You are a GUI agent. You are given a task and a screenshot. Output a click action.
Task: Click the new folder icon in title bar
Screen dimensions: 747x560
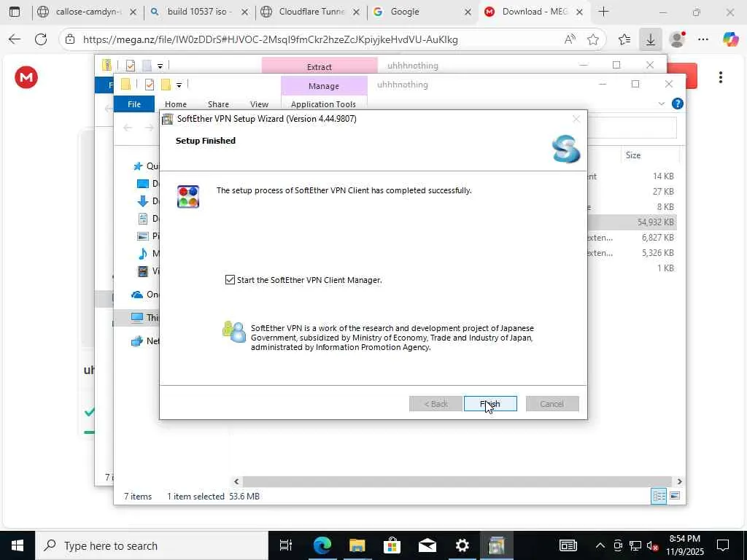point(166,85)
